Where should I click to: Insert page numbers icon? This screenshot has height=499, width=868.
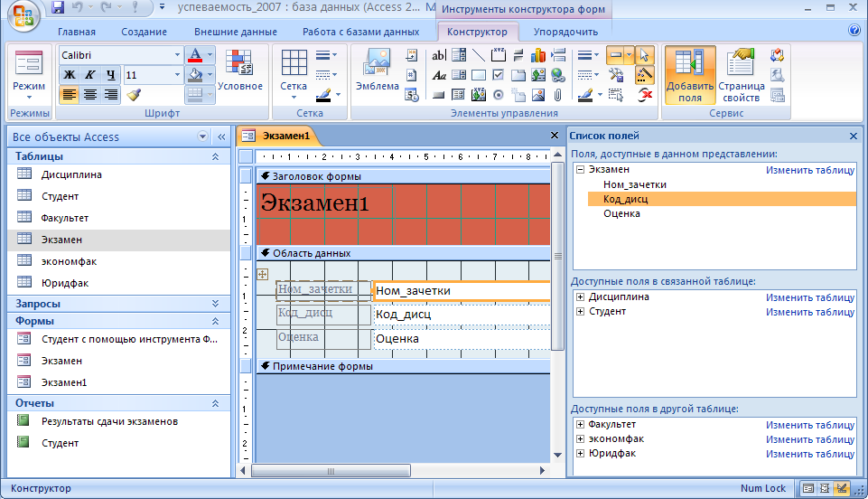(411, 75)
